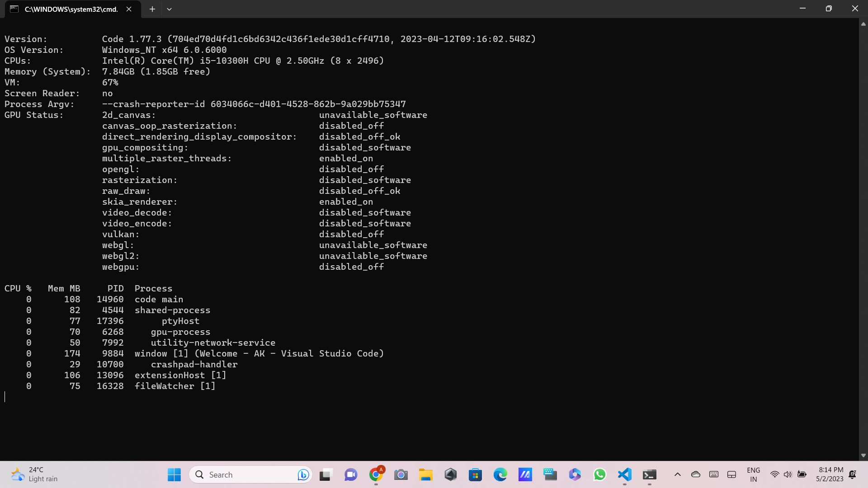Switch input language via ENG IN indicator
The height and width of the screenshot is (488, 868).
[753, 474]
